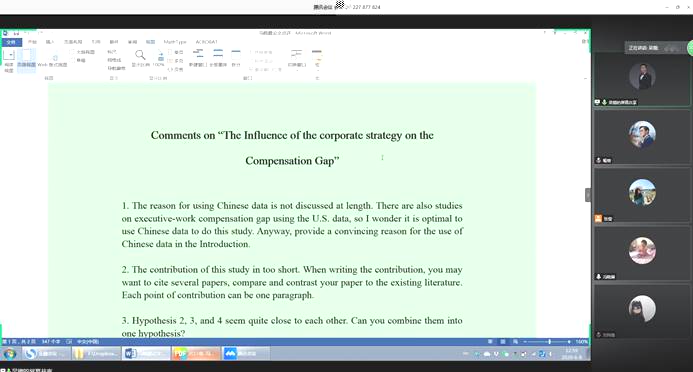Screen dimensions: 693x372
Task: Select the Print Layout view button
Action: (26, 60)
